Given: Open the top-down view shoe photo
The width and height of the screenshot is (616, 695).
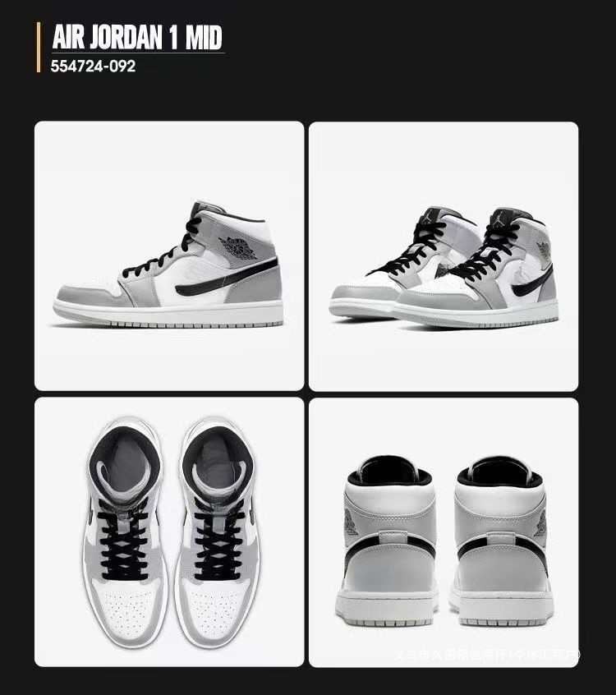Looking at the screenshot, I should pyautogui.click(x=169, y=532).
